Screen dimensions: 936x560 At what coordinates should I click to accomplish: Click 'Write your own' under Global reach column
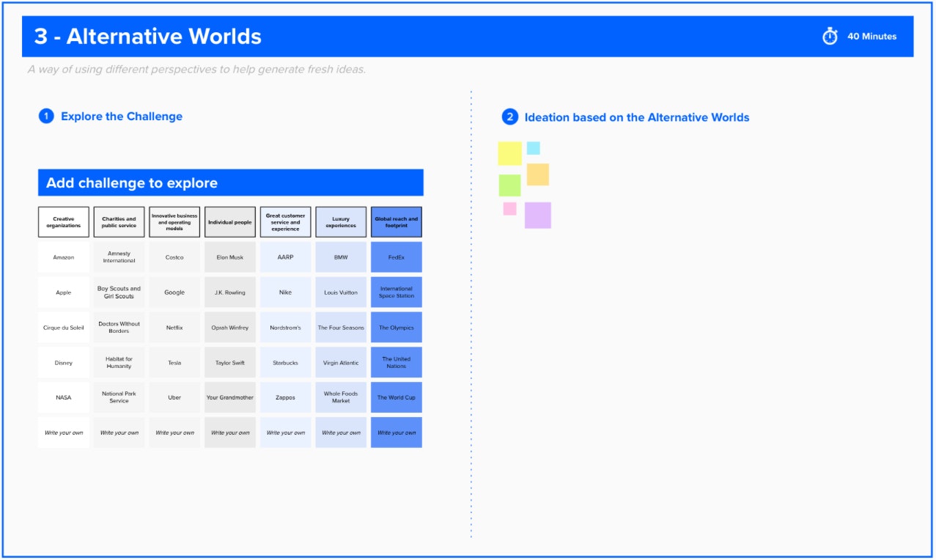pyautogui.click(x=397, y=432)
